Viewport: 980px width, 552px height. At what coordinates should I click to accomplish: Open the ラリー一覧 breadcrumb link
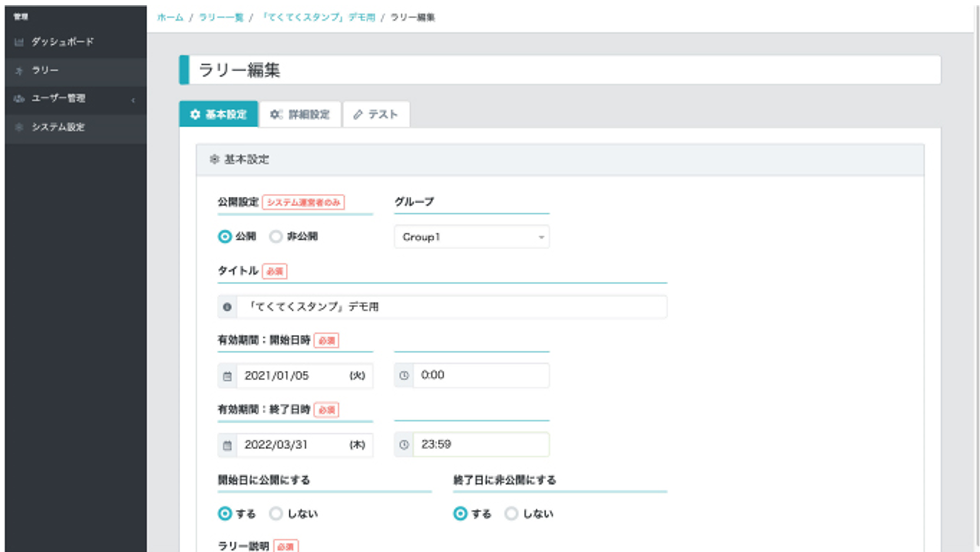[x=221, y=18]
